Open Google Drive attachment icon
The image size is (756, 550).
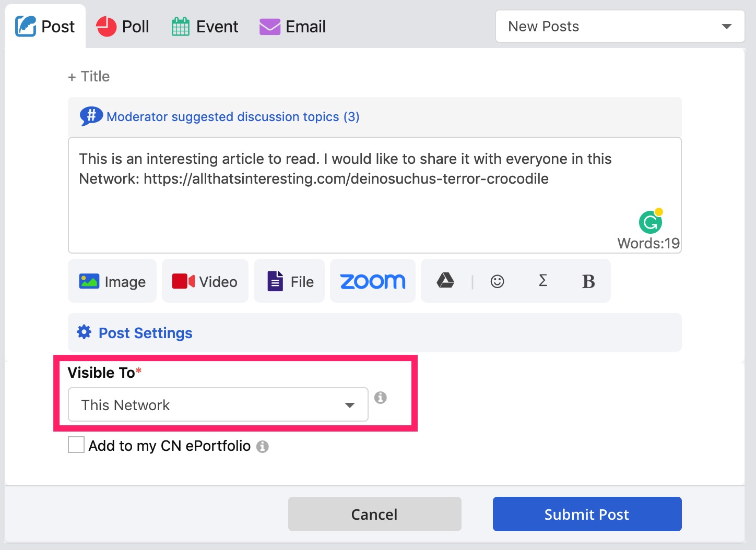444,281
